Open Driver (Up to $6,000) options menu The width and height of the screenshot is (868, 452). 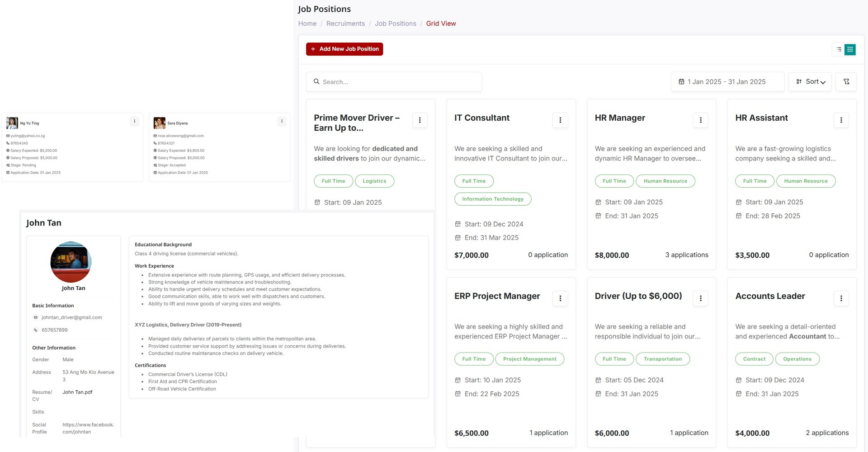[700, 298]
